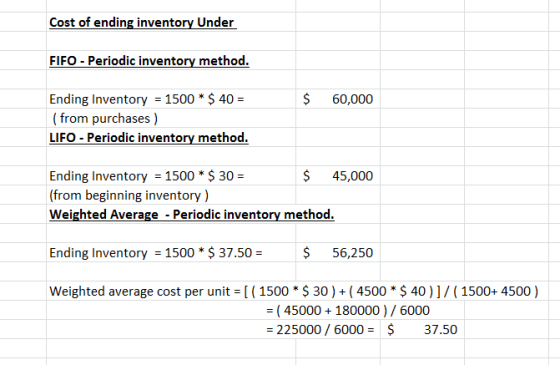This screenshot has height=365, width=560.
Task: Select the 45,000 value cell
Action: point(338,176)
